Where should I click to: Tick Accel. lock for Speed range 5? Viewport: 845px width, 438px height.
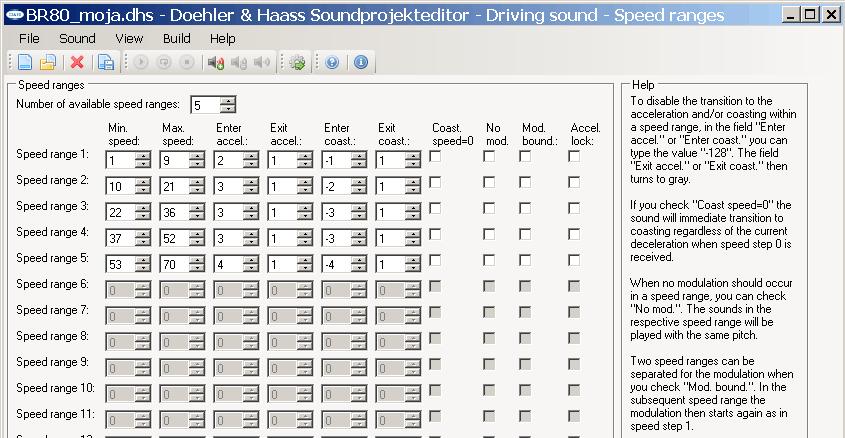click(574, 260)
